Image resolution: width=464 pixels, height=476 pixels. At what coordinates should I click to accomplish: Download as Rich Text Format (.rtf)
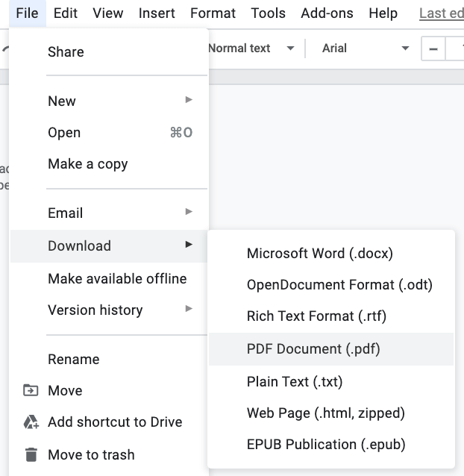coord(331,316)
